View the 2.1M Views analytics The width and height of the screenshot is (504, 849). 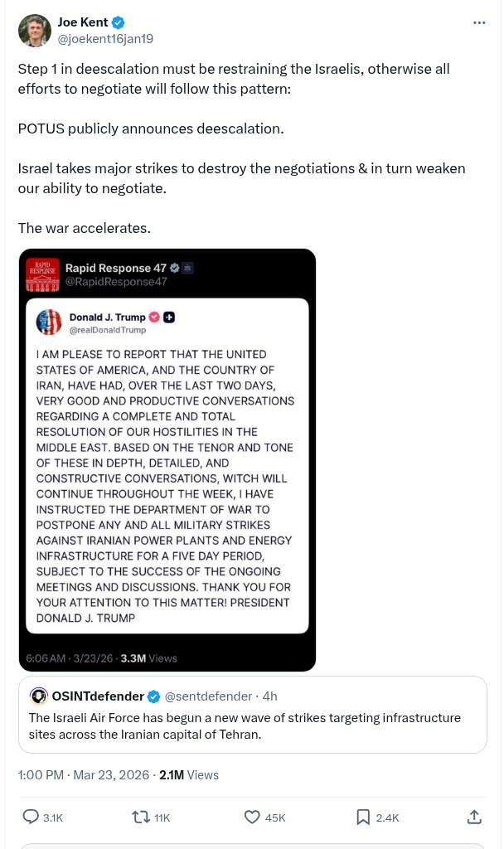pos(189,775)
